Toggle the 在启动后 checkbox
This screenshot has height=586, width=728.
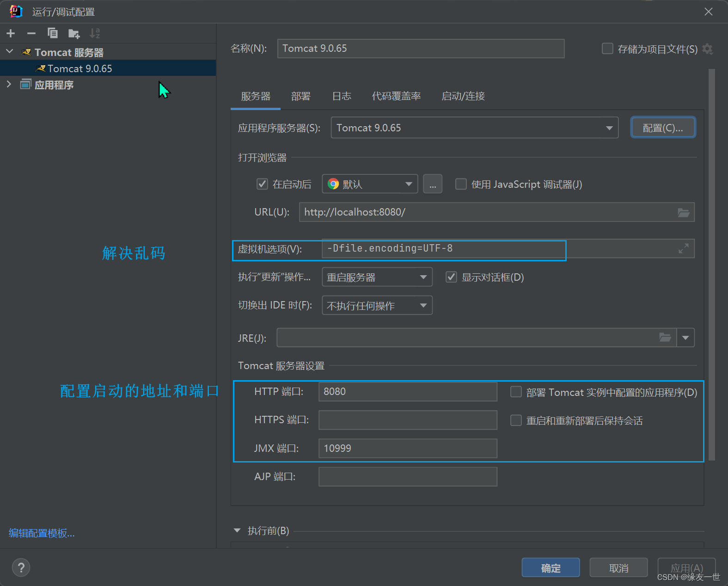point(262,184)
